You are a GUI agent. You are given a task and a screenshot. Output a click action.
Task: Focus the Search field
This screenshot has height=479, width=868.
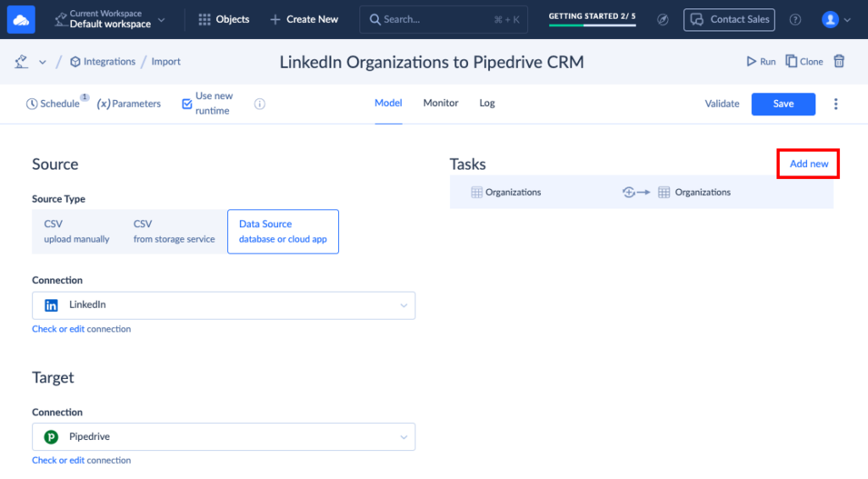coord(443,19)
